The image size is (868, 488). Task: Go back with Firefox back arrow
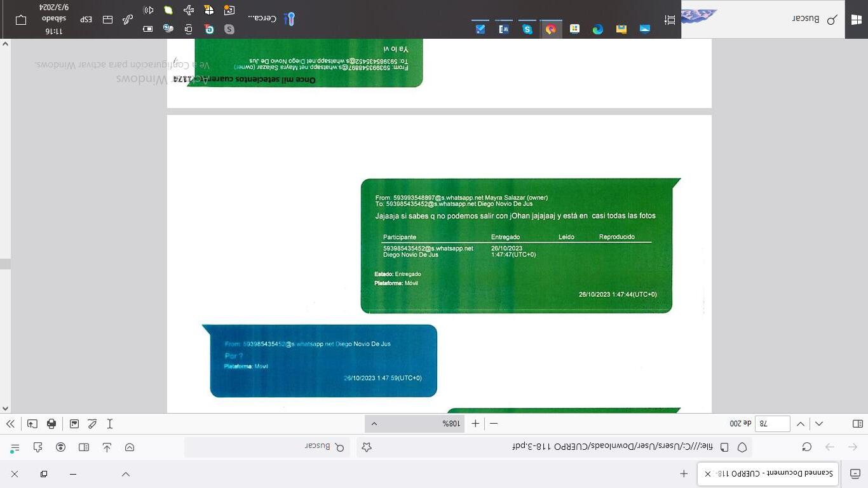click(853, 447)
